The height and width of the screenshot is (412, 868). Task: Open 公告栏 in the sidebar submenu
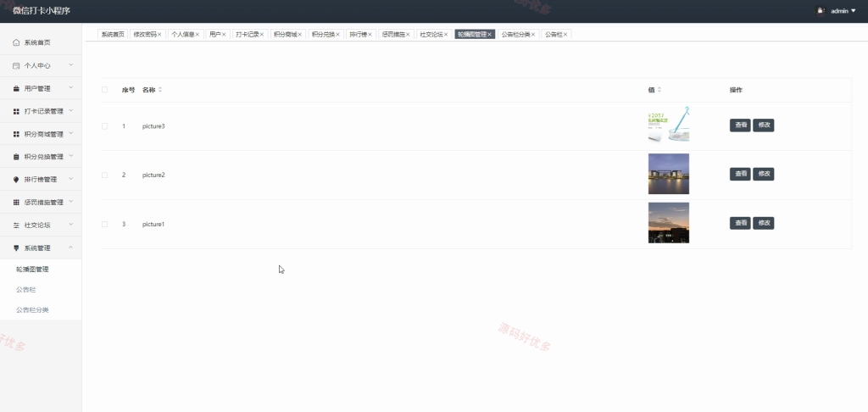pos(26,290)
